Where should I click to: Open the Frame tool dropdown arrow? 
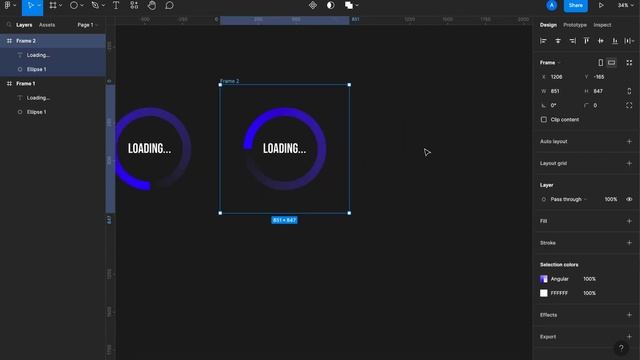coord(60,5)
